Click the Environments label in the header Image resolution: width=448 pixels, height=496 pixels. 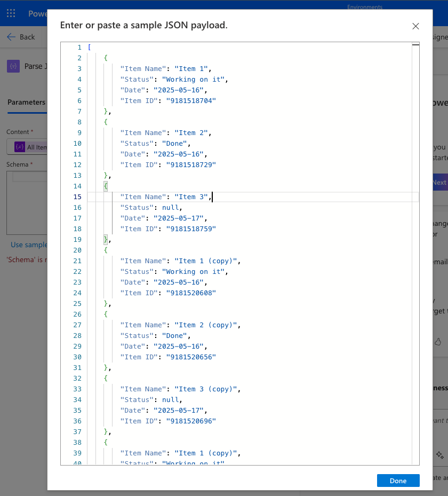tap(365, 7)
